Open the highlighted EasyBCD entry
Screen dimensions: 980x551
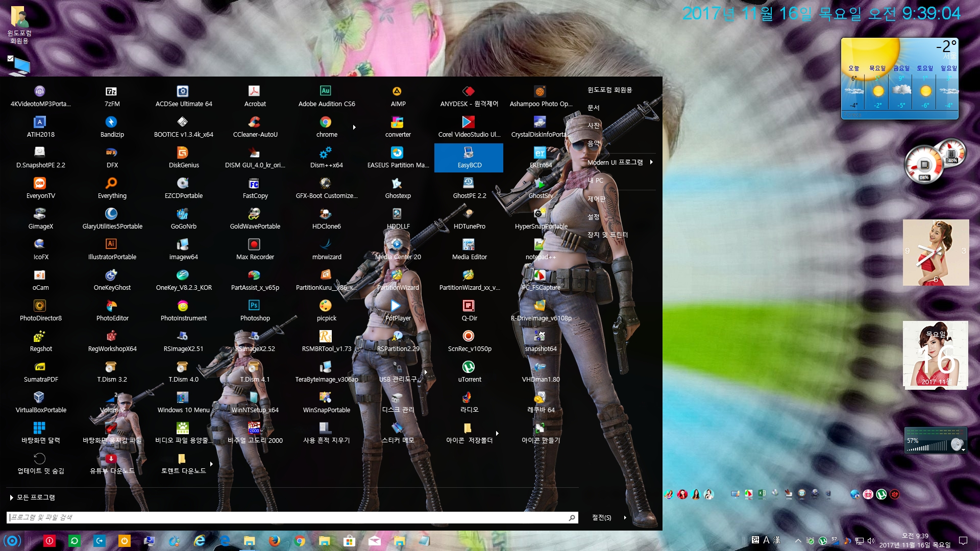click(x=469, y=158)
